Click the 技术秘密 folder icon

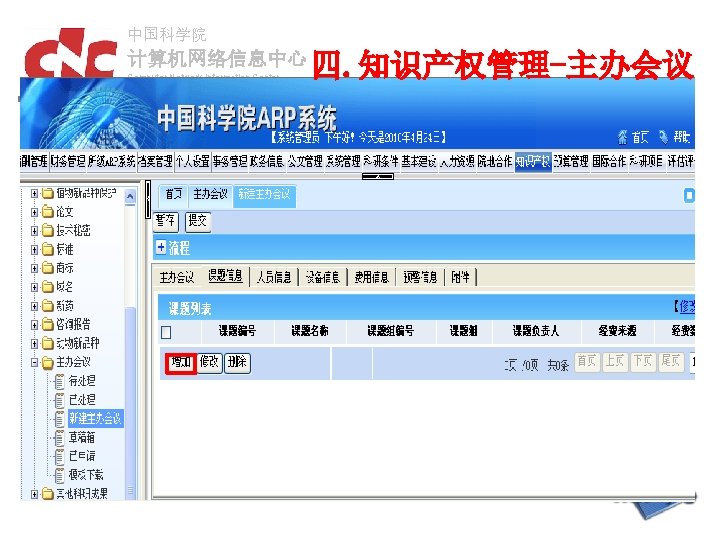click(x=48, y=231)
